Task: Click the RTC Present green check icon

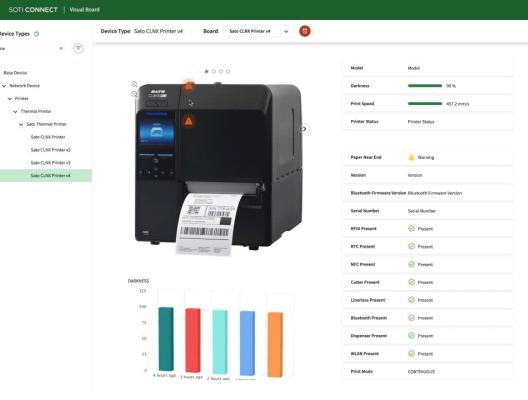Action: pyautogui.click(x=411, y=246)
